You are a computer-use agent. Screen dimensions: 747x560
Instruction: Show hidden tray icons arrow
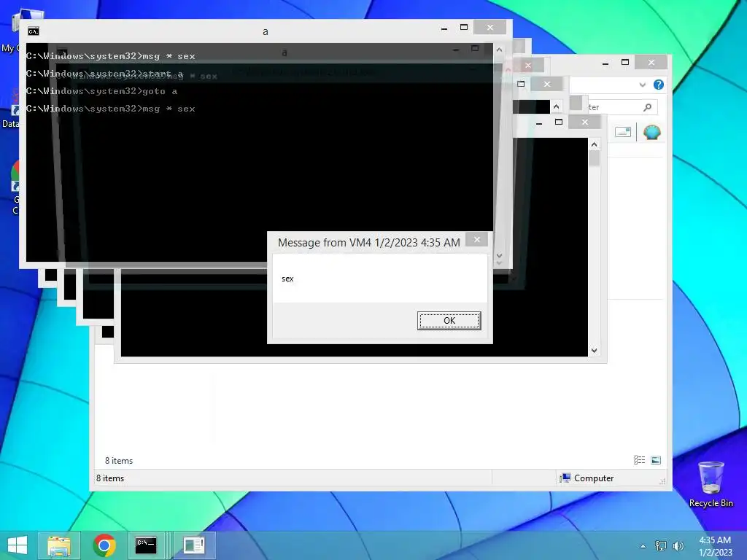[x=643, y=546]
